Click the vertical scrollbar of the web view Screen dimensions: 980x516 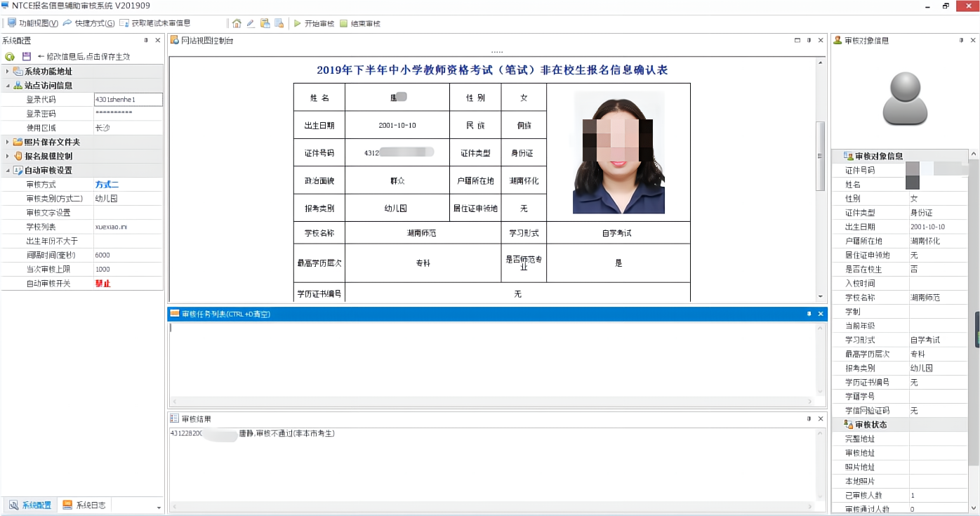point(820,156)
